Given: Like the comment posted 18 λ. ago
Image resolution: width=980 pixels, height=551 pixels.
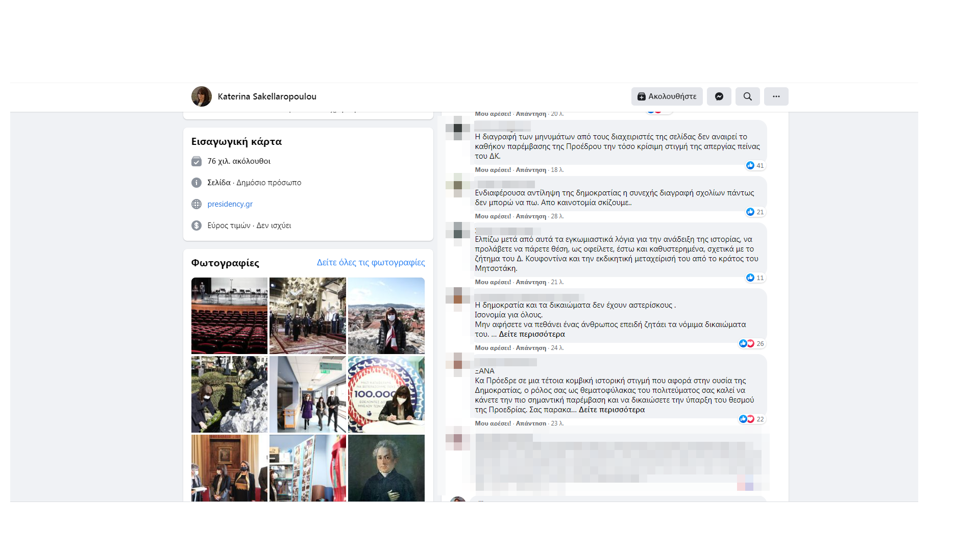Looking at the screenshot, I should tap(493, 170).
